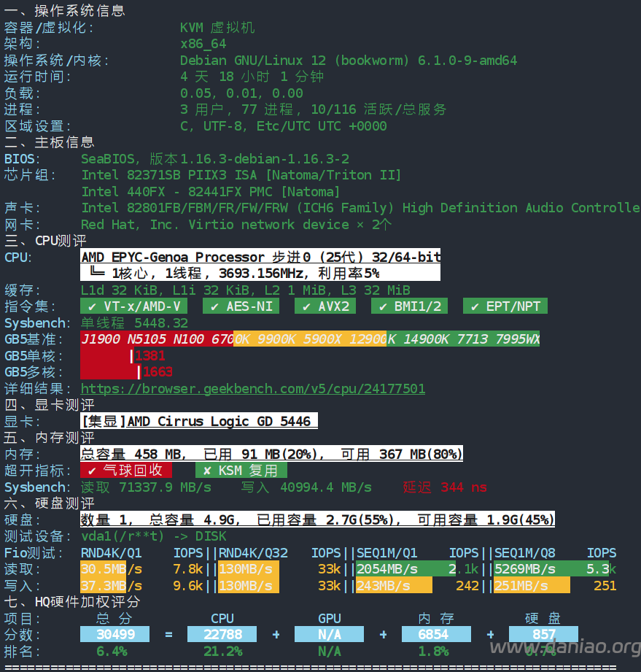Click the AES-NI checkmark badge
Screen dimensions: 641x672
(x=241, y=306)
